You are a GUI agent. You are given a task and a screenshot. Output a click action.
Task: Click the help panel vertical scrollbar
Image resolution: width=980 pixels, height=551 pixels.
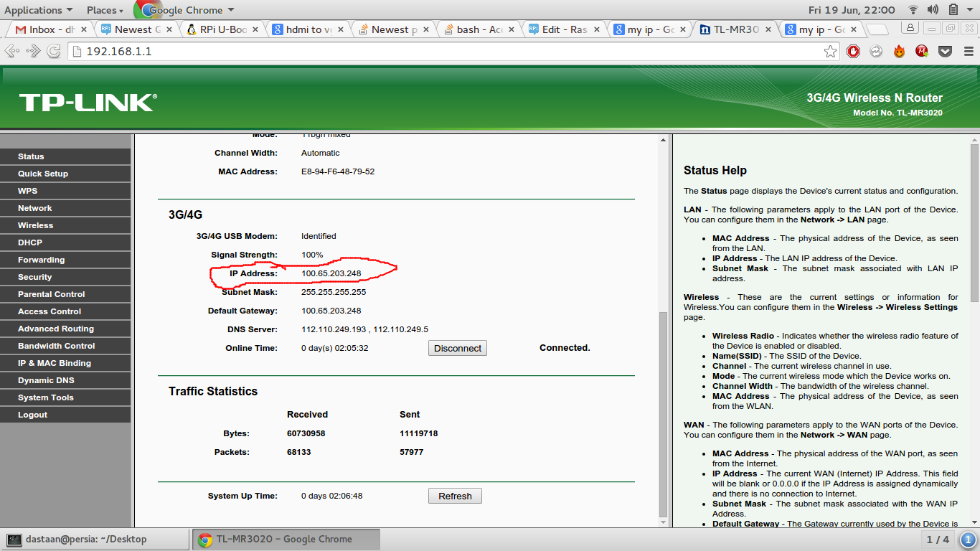tap(974, 222)
